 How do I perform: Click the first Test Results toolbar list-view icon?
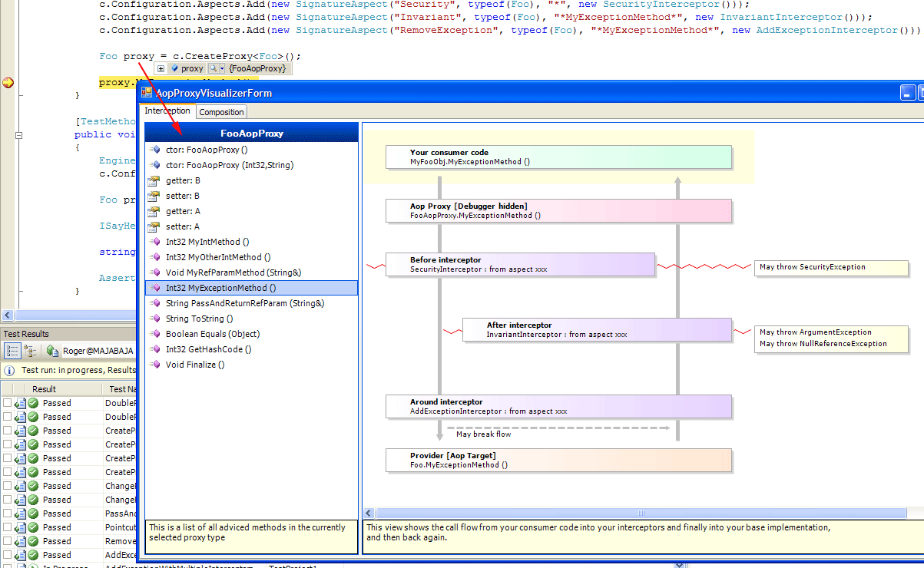(12, 351)
